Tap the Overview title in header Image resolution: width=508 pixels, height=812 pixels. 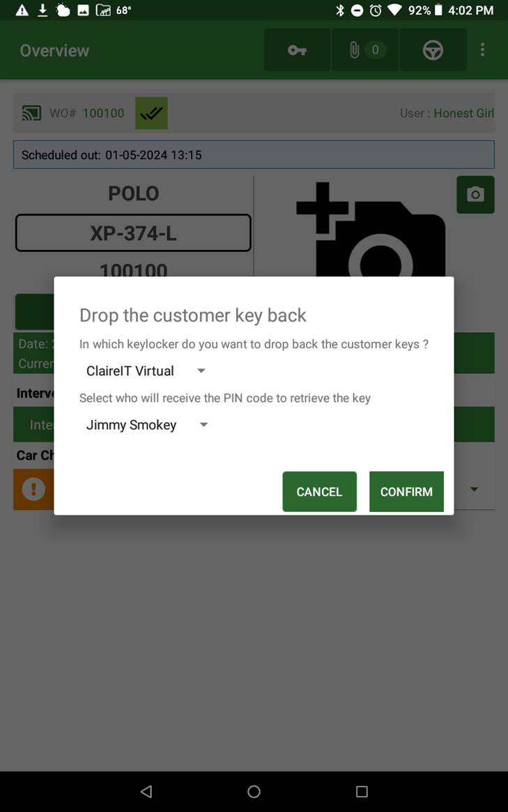(x=54, y=50)
